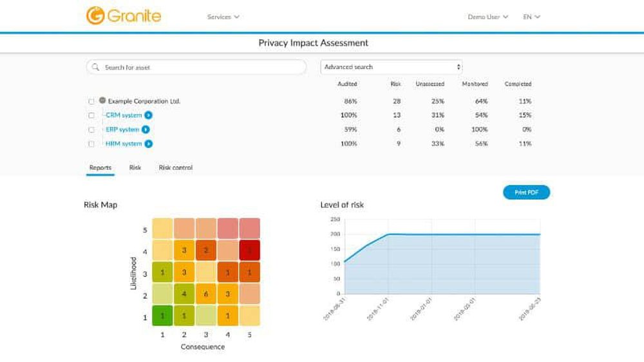
Task: Click the Unassessed column header
Action: 430,84
